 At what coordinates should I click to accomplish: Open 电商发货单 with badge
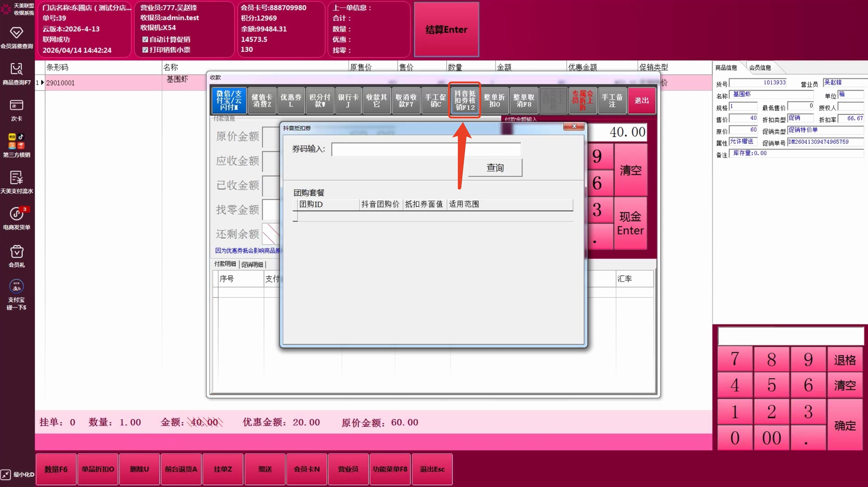(16, 213)
